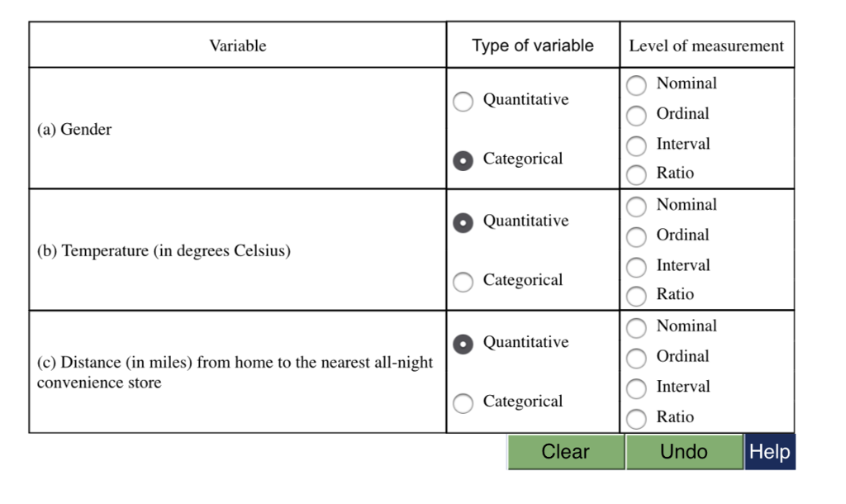Choose Nominal level for Temperature

(x=637, y=206)
